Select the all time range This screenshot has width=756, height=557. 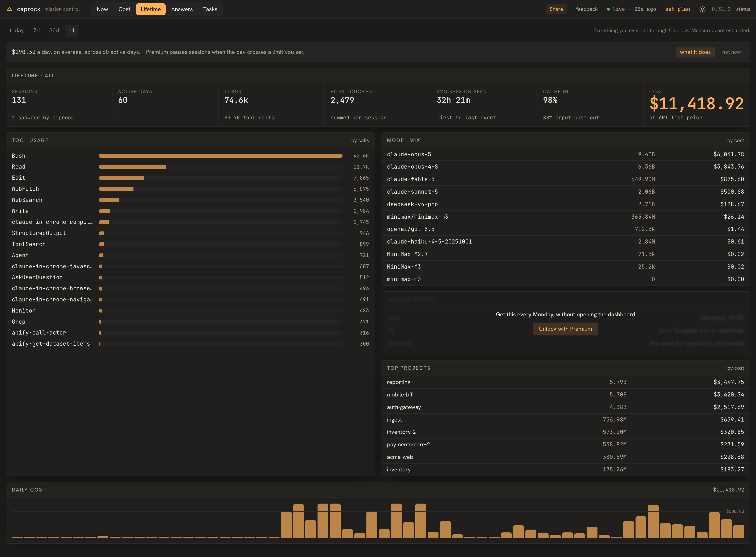[x=71, y=31]
